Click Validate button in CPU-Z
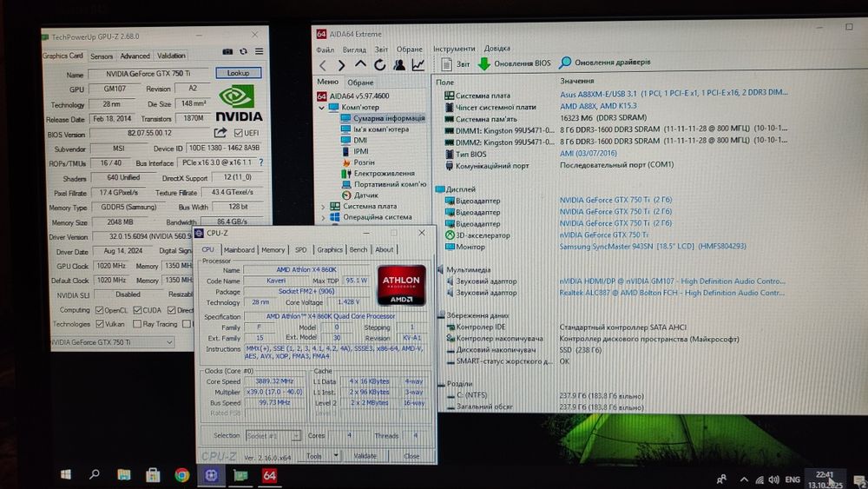This screenshot has height=489, width=868. [x=365, y=456]
